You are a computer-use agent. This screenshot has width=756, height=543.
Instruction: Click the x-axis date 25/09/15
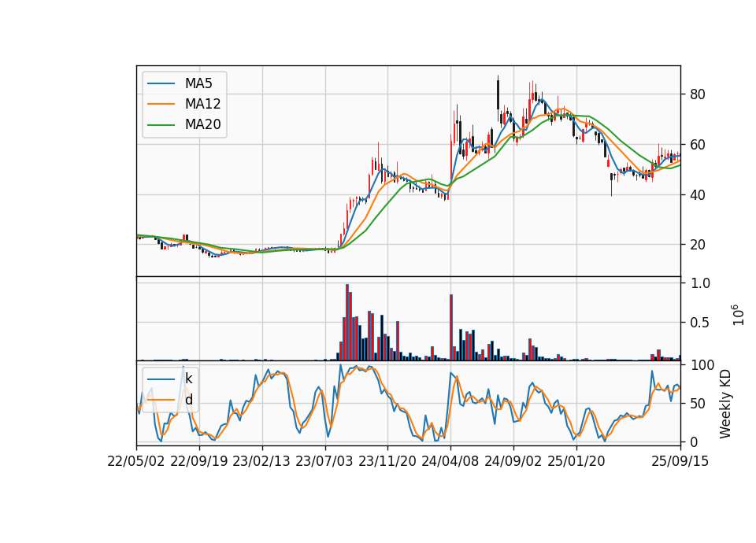click(x=680, y=461)
